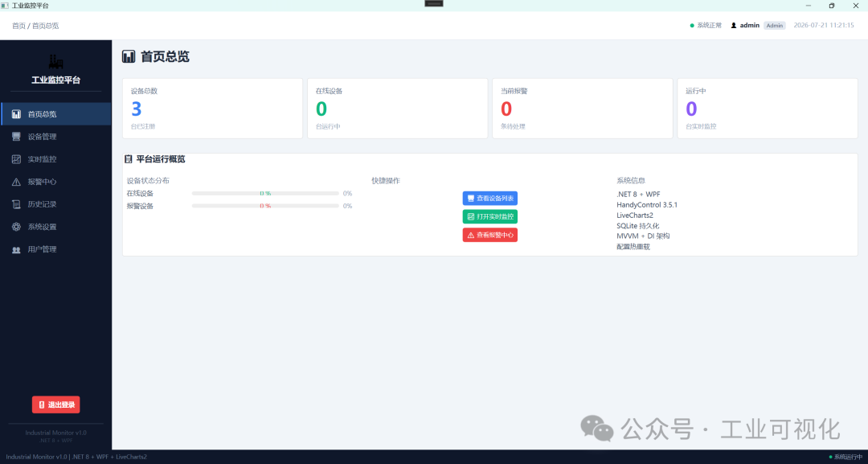Click the 平台运行概览 panel title
Screen dimensions: 868x464
[x=161, y=159]
